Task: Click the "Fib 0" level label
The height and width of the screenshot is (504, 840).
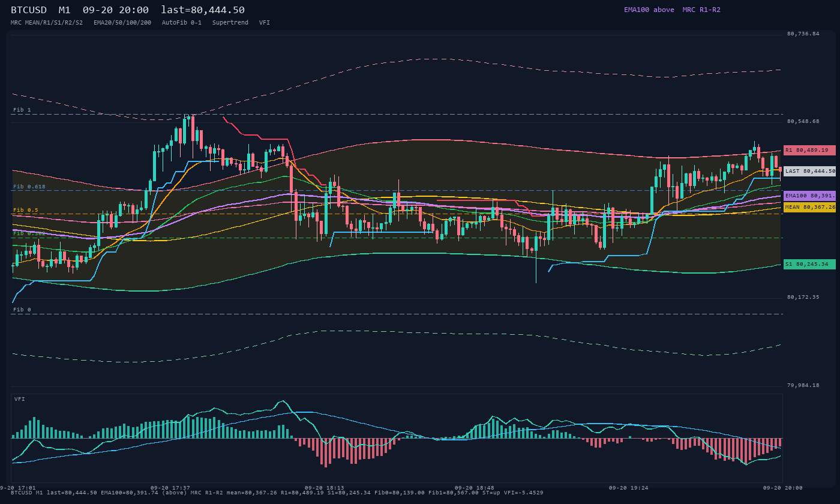Action: tap(22, 310)
